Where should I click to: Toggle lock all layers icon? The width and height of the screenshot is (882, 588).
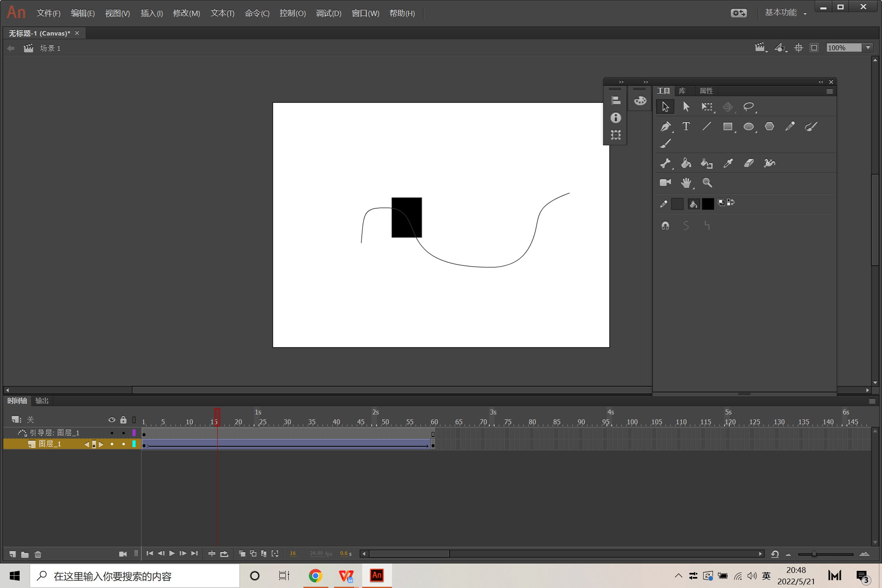(123, 420)
